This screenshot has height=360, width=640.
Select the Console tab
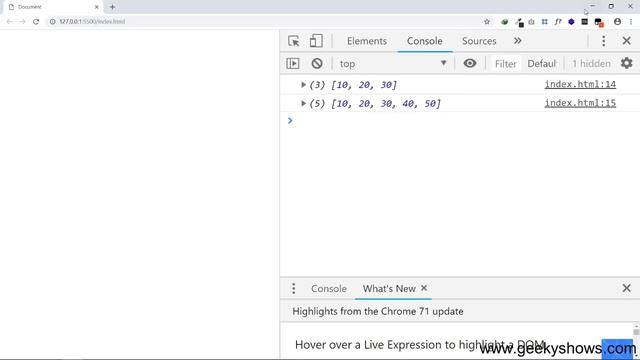[x=424, y=41]
